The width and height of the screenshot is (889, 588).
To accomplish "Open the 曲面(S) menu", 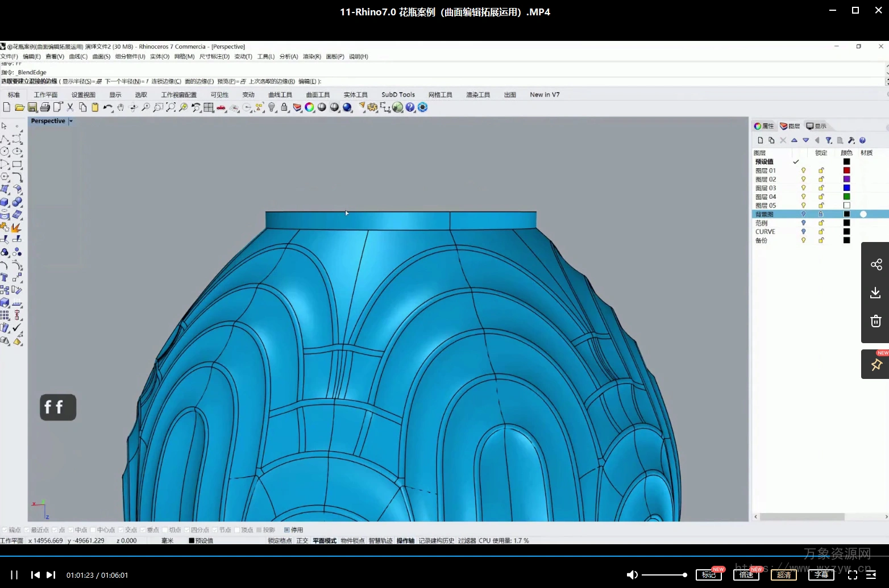I will click(101, 56).
